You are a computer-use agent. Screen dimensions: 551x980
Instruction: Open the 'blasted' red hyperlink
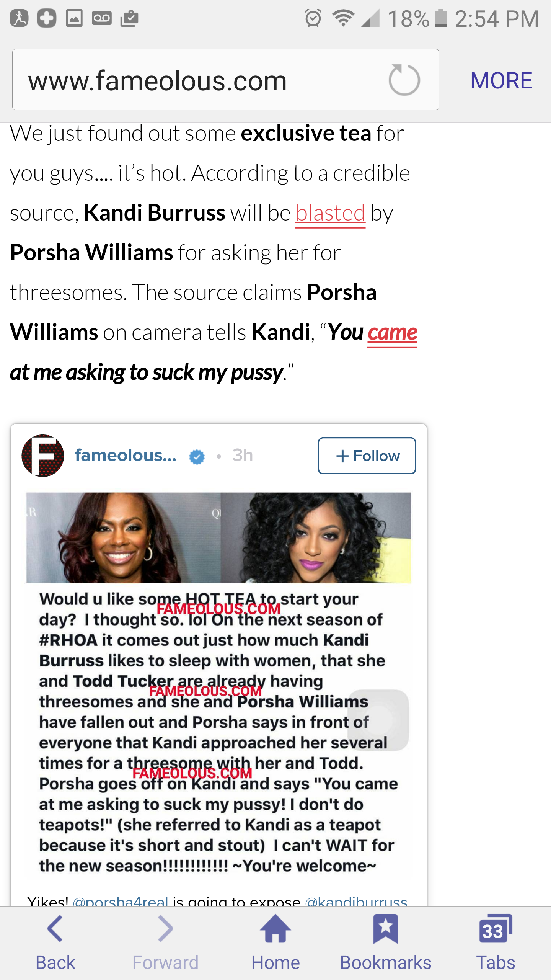click(x=330, y=213)
